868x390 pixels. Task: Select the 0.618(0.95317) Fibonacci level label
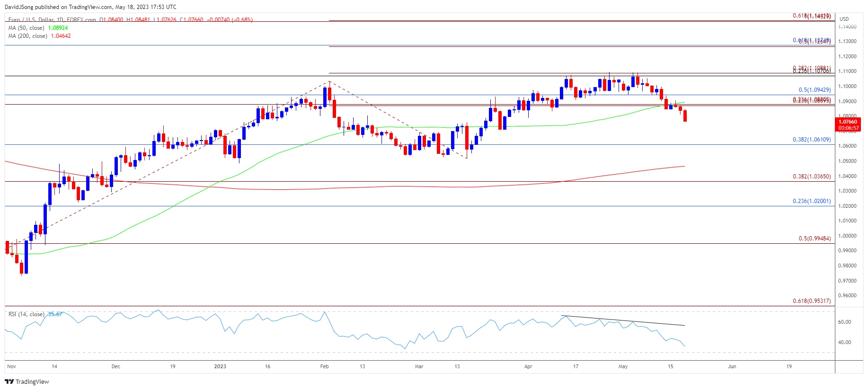coord(811,301)
